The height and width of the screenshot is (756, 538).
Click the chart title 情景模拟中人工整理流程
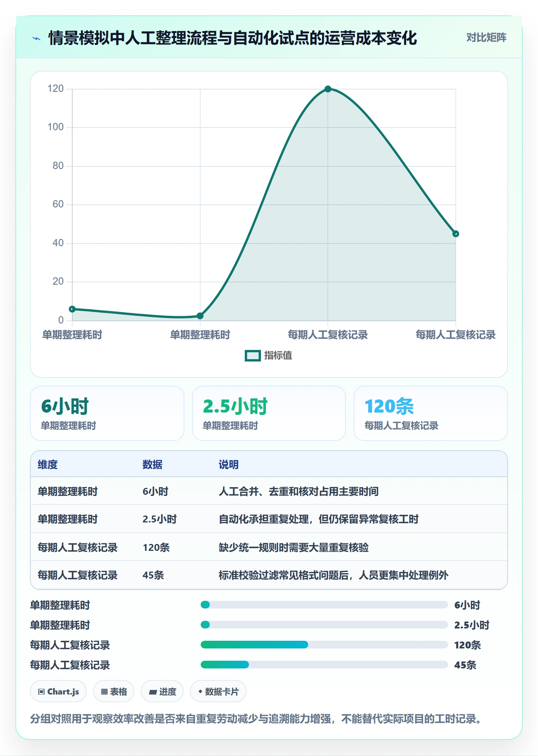(232, 38)
